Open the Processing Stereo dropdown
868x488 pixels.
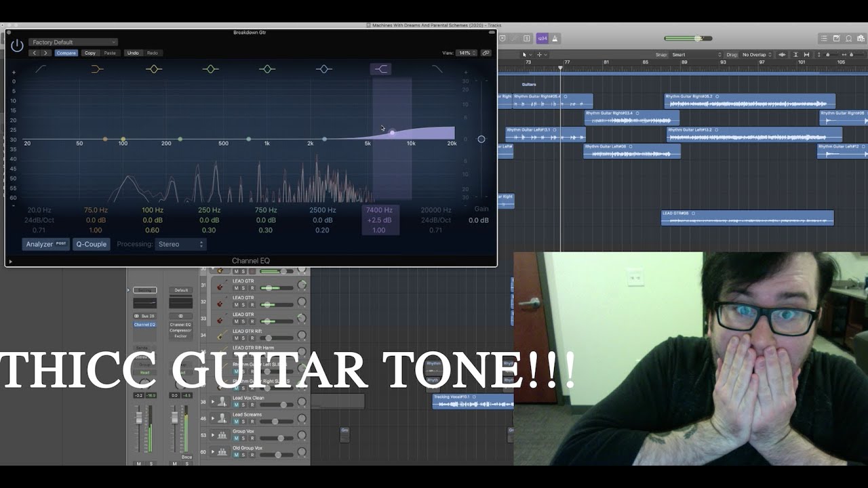coord(180,244)
